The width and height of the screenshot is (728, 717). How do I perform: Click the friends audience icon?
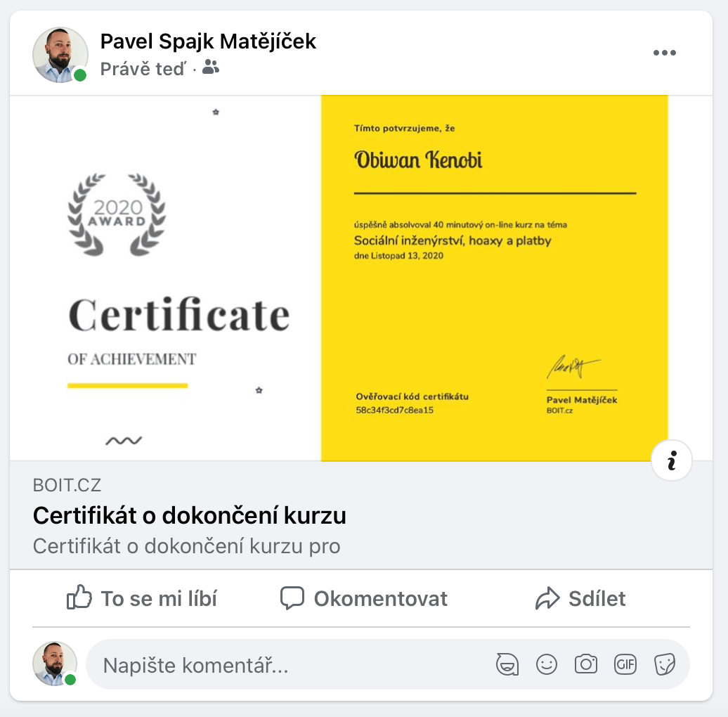pyautogui.click(x=210, y=67)
